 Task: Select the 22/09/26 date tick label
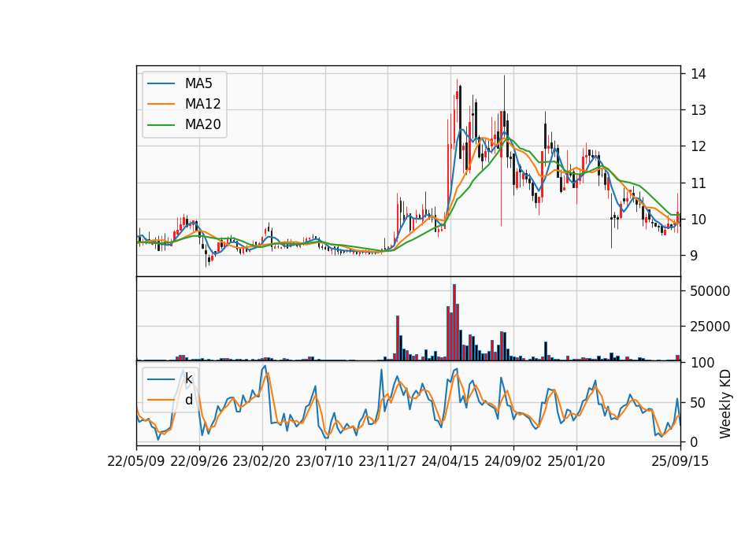click(x=199, y=462)
